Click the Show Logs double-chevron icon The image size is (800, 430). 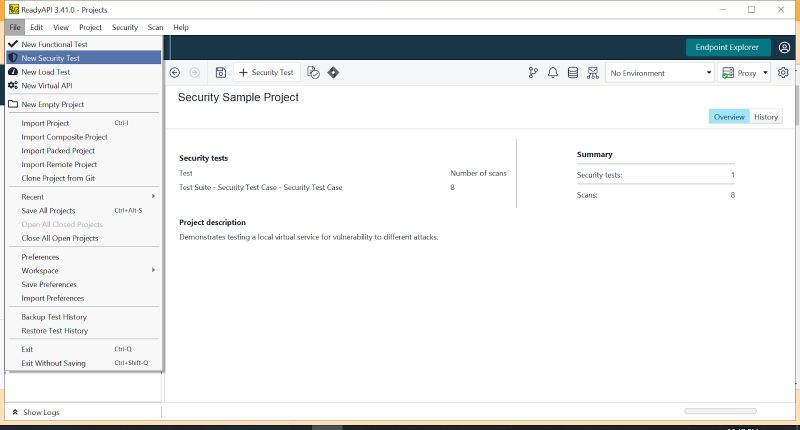click(15, 412)
